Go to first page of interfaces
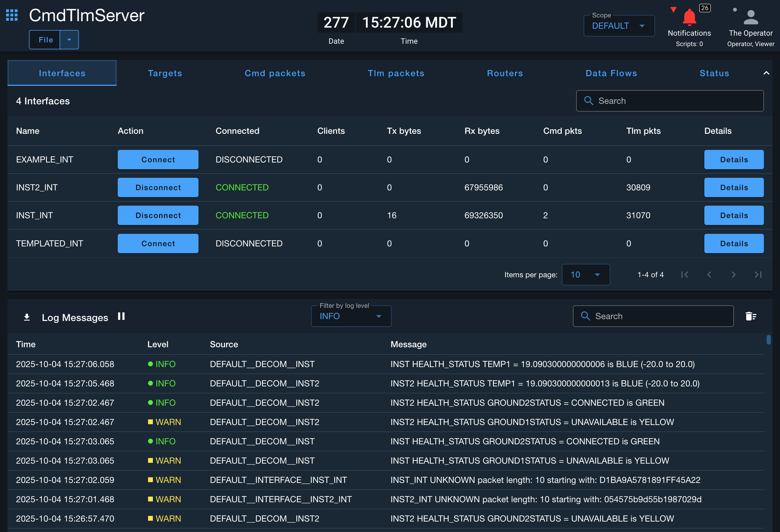Image resolution: width=780 pixels, height=532 pixels. [x=685, y=275]
